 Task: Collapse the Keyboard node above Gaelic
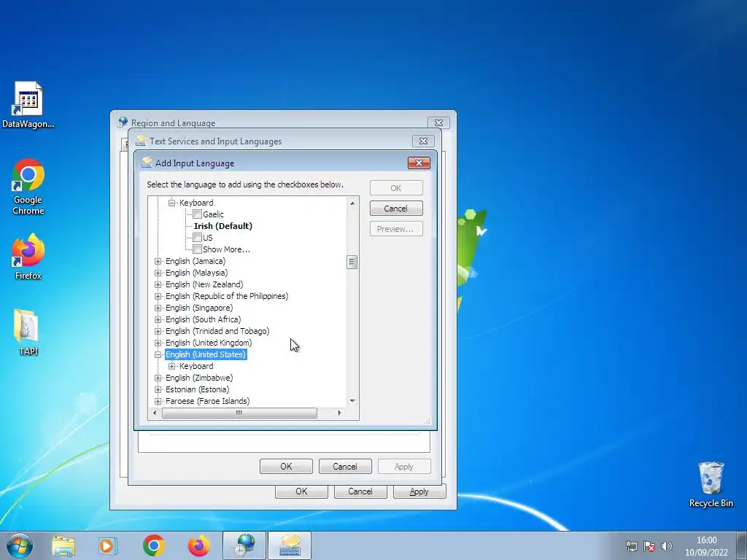tap(171, 203)
